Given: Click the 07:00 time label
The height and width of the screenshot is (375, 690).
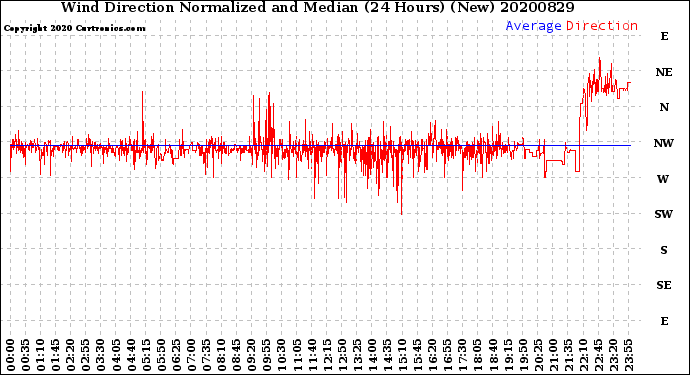Looking at the screenshot, I should (191, 355).
